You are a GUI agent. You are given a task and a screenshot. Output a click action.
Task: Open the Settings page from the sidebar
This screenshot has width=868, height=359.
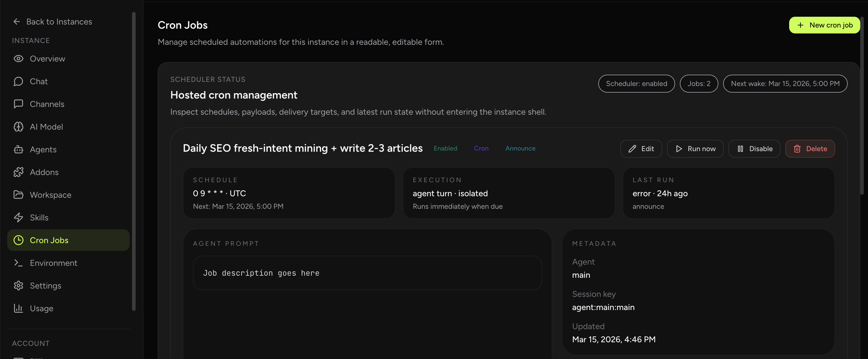click(45, 285)
